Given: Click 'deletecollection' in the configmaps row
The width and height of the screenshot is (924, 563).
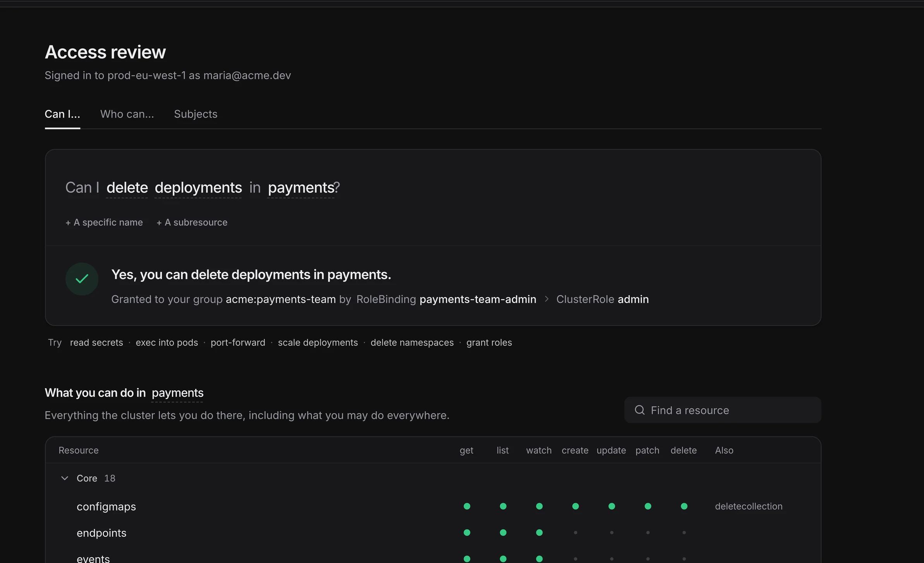Looking at the screenshot, I should 749,506.
